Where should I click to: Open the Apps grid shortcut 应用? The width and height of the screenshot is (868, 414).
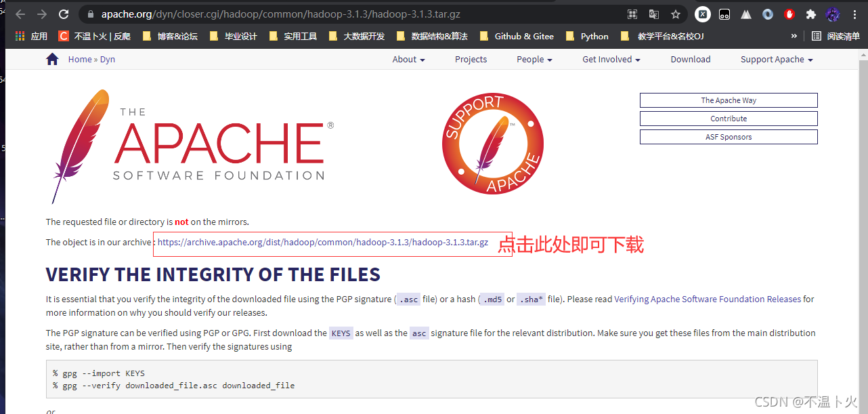pos(31,37)
